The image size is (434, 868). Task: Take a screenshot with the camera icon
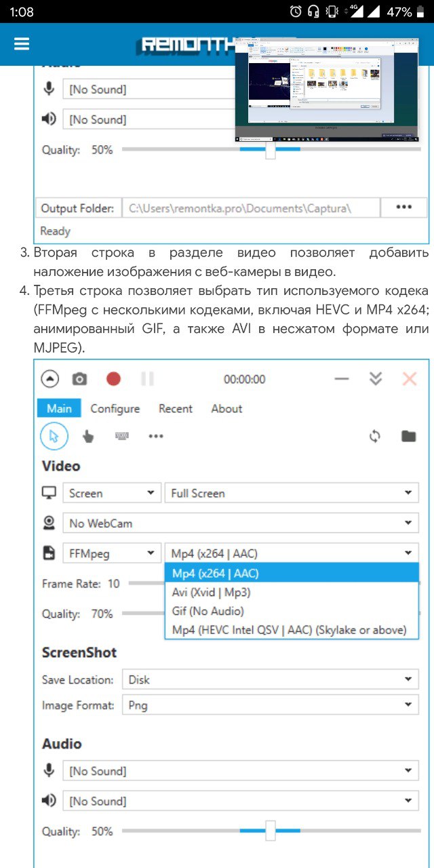click(x=80, y=379)
